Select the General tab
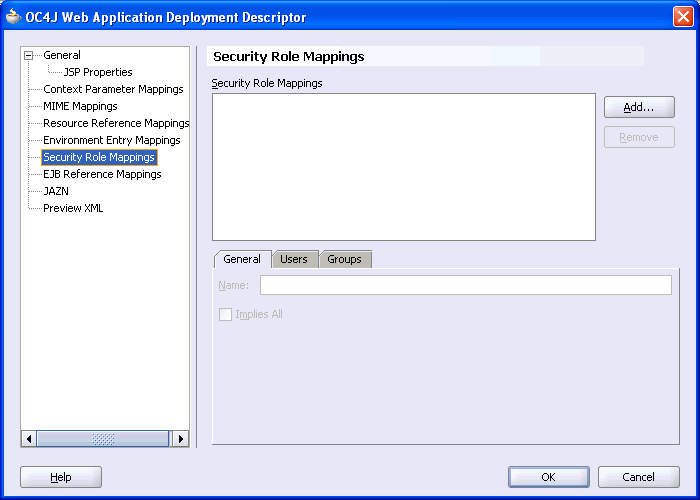The width and height of the screenshot is (700, 500). 242,259
